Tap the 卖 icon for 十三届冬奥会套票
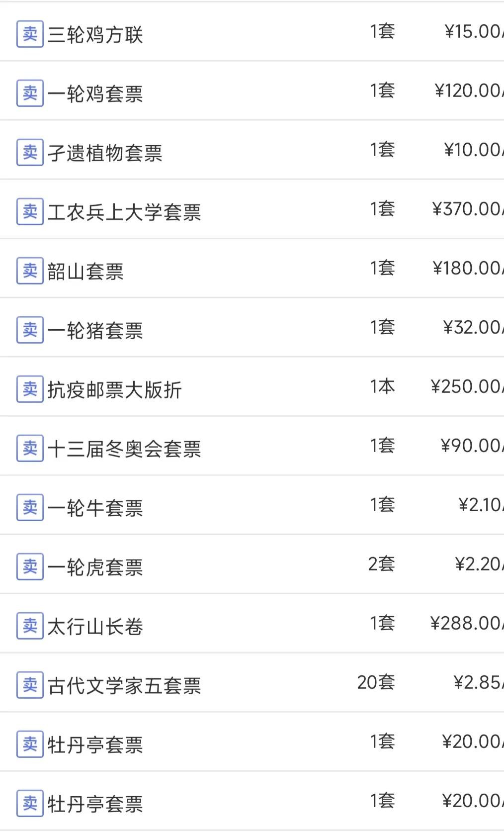Viewport: 504px width, 838px height. coord(30,448)
